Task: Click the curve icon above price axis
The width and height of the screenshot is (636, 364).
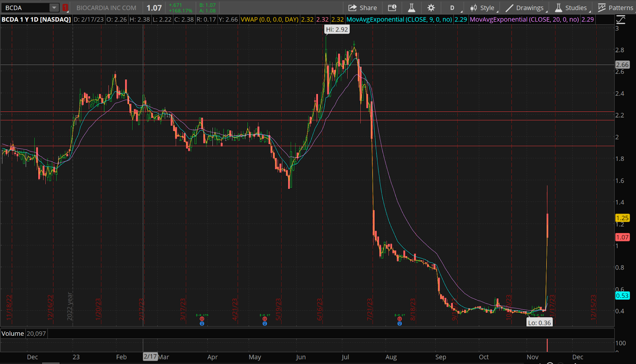Action: [x=620, y=19]
